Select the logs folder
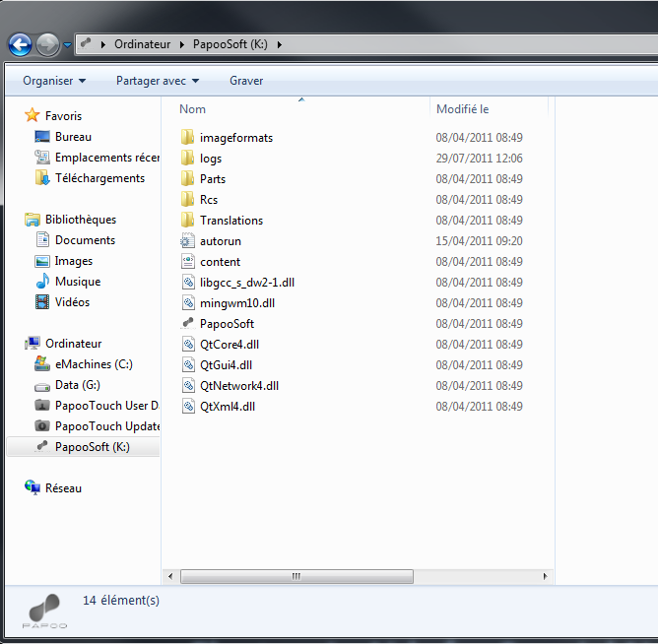This screenshot has width=658, height=644. pos(210,159)
